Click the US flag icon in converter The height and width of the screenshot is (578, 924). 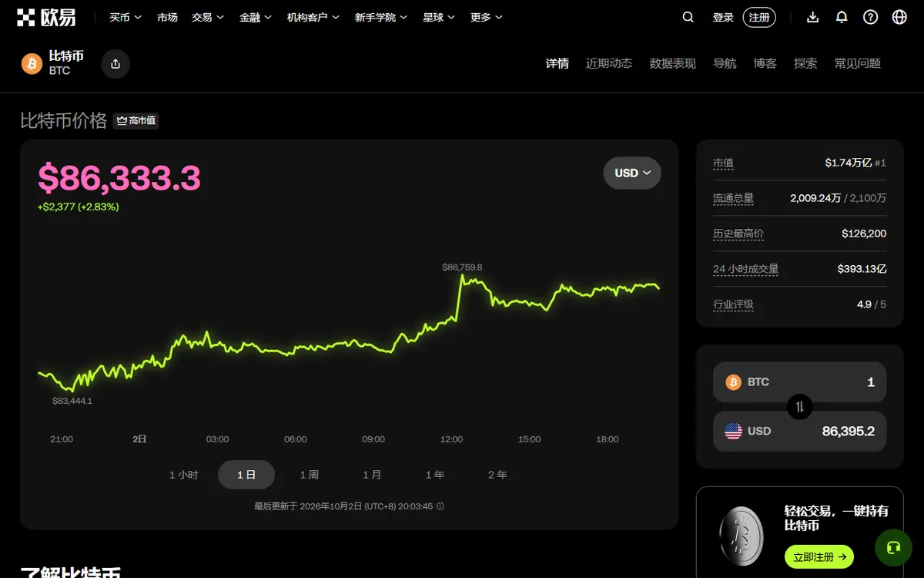(733, 431)
